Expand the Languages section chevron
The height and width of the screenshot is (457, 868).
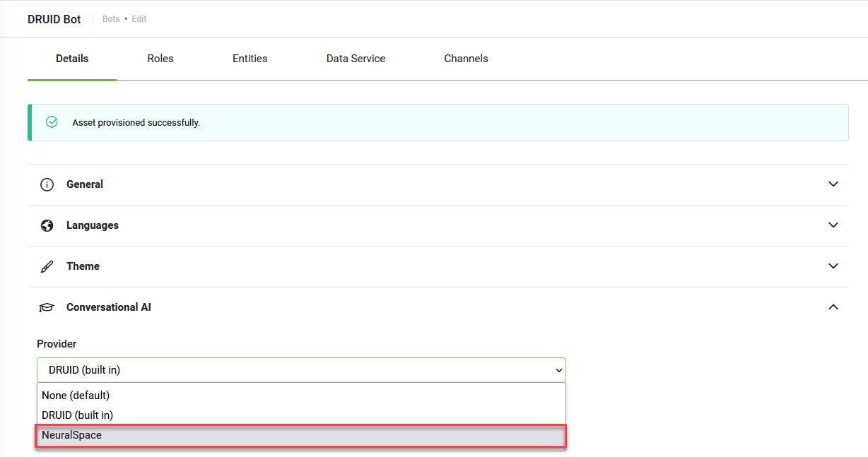pos(833,225)
